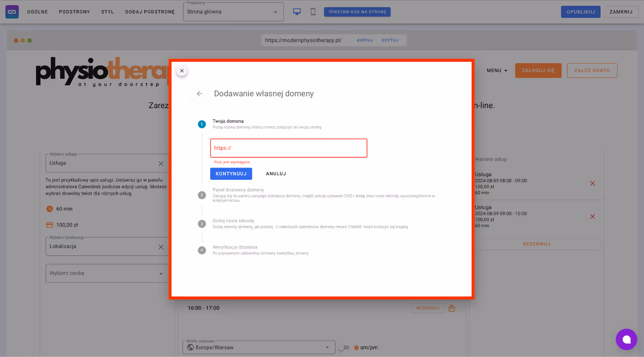644x357 pixels.
Task: Open the chat bubble widget
Action: (626, 339)
